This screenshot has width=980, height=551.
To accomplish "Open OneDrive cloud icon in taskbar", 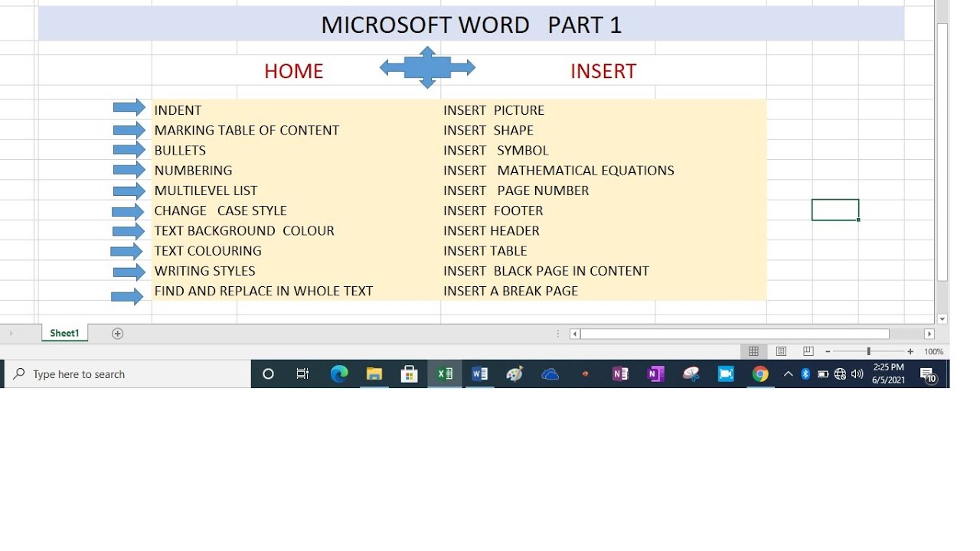I will 550,374.
